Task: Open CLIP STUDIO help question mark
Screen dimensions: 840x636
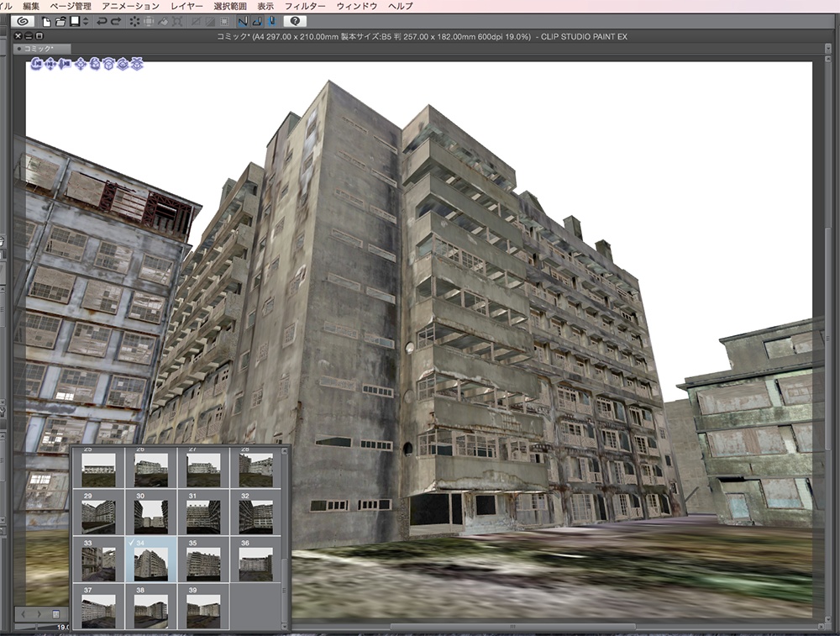Action: coord(295,22)
